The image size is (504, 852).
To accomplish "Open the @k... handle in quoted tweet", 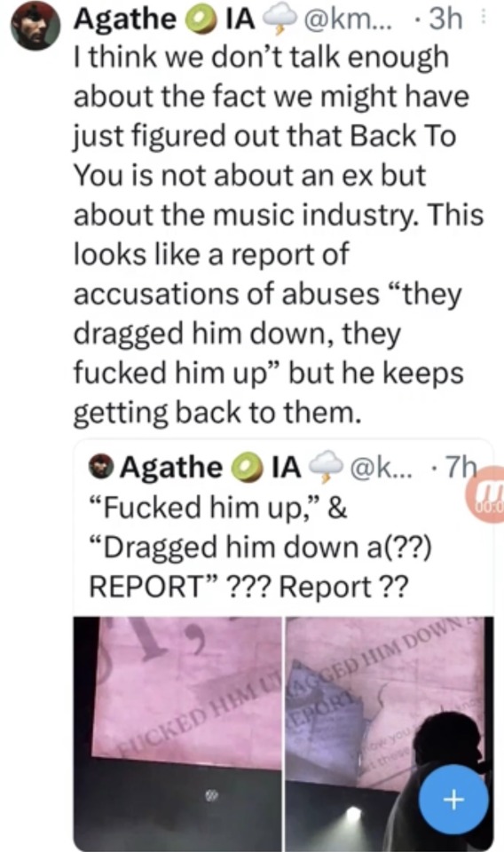I will [x=382, y=468].
